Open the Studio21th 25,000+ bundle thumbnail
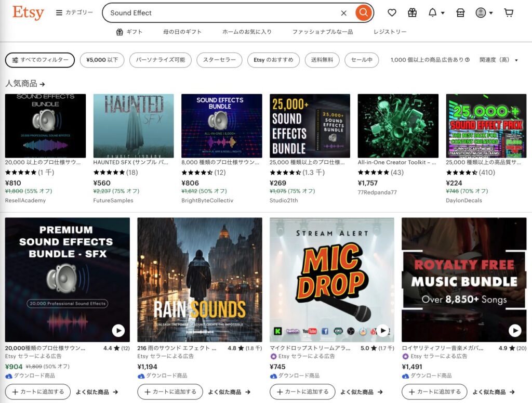The height and width of the screenshot is (403, 532). pyautogui.click(x=310, y=126)
